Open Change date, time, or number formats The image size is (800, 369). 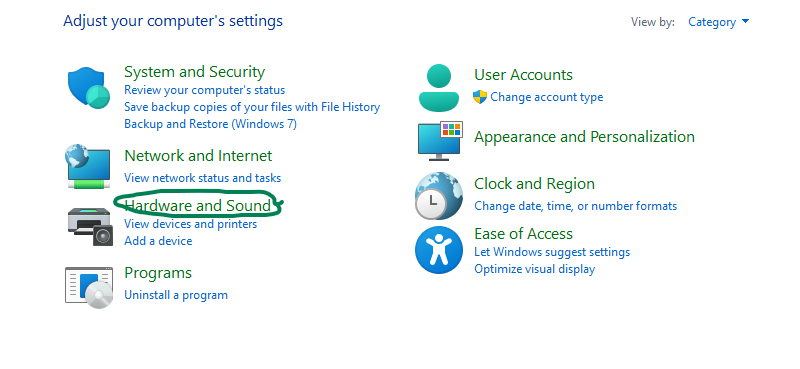tap(576, 206)
